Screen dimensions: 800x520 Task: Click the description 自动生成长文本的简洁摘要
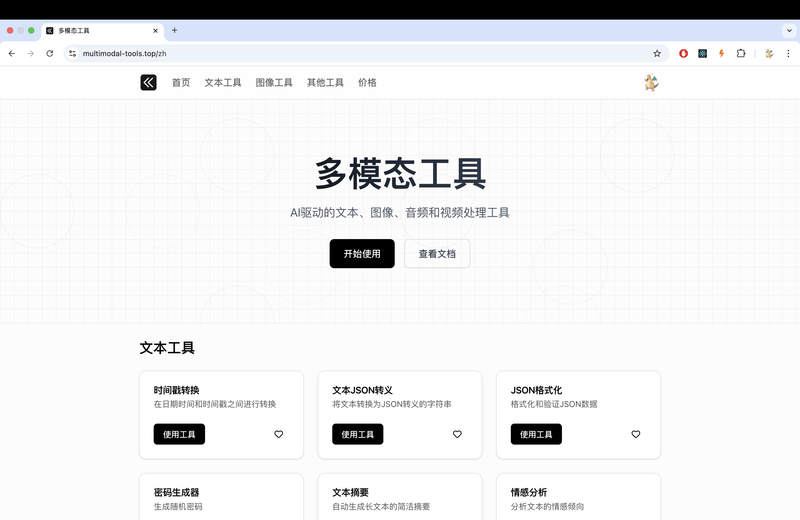(381, 507)
